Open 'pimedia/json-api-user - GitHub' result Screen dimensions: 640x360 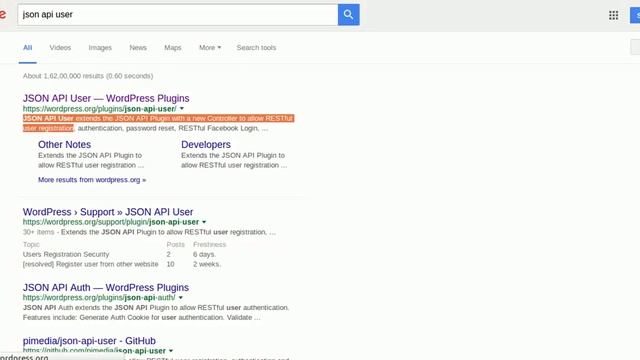89,341
